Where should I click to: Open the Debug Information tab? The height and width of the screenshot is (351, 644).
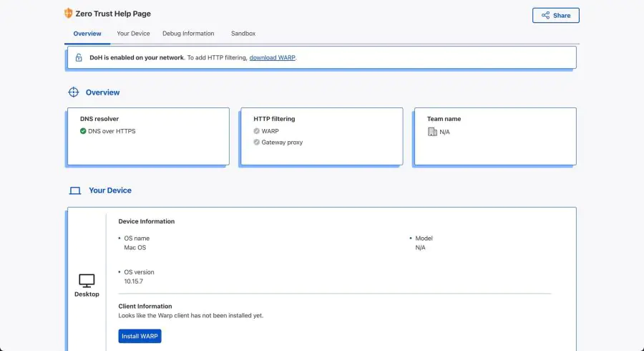coord(188,34)
